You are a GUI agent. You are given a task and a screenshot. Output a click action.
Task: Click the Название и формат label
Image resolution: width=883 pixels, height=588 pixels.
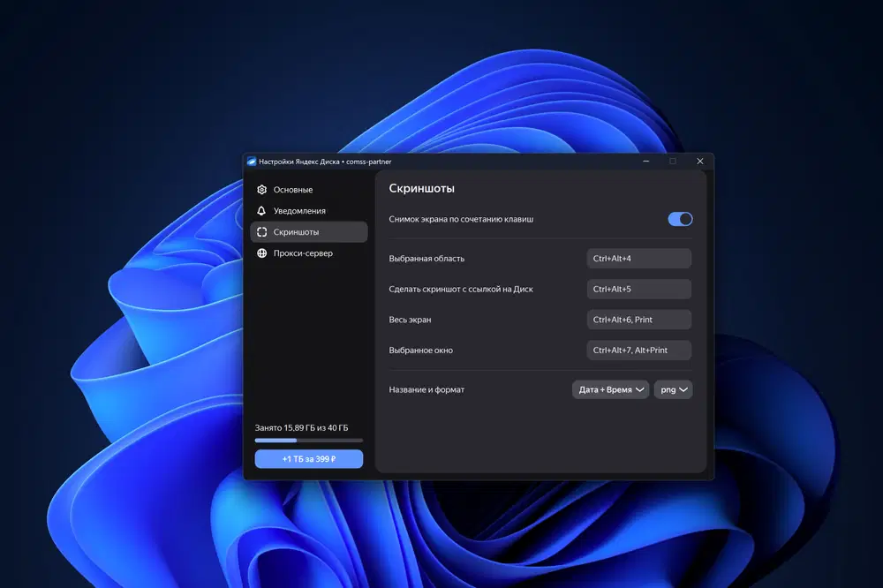click(426, 389)
